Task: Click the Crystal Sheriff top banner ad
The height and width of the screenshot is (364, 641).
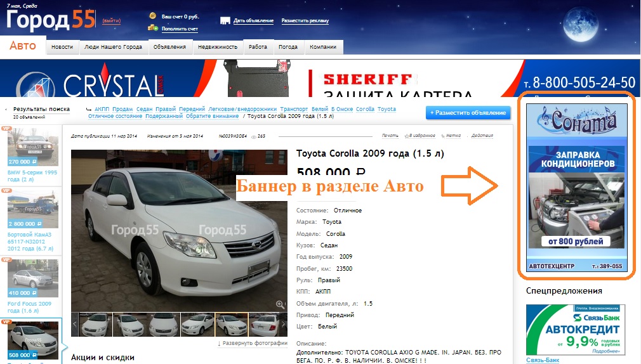Action: pyautogui.click(x=320, y=78)
